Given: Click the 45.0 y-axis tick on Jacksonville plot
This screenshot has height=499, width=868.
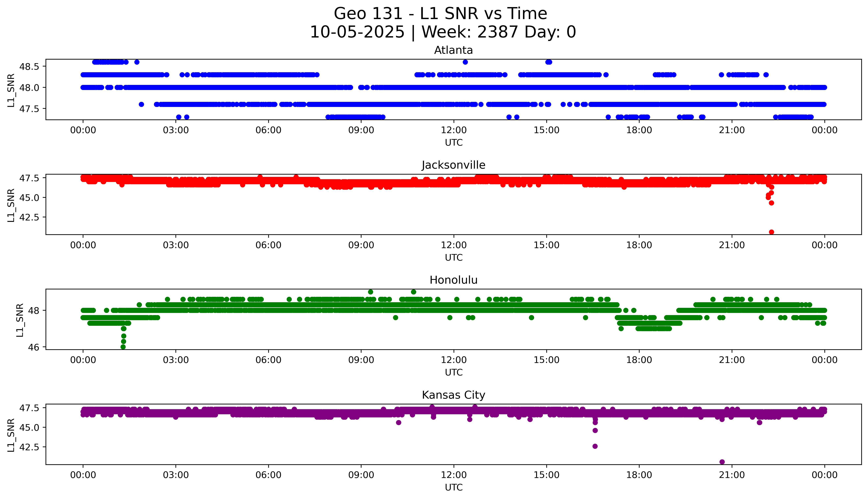Looking at the screenshot, I should click(30, 198).
